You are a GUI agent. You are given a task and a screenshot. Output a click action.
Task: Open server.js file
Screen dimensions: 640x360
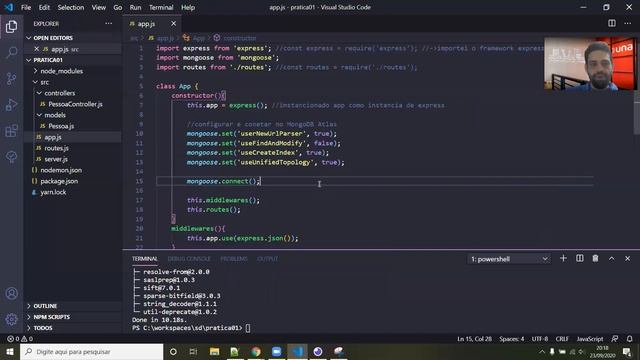coord(56,159)
